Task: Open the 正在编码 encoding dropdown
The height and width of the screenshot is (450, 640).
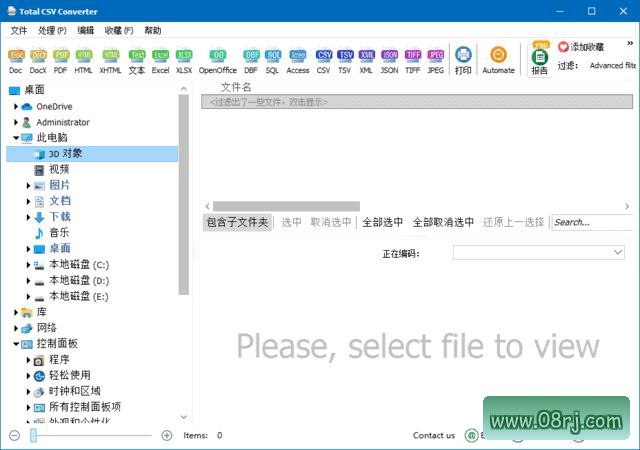Action: pos(539,252)
